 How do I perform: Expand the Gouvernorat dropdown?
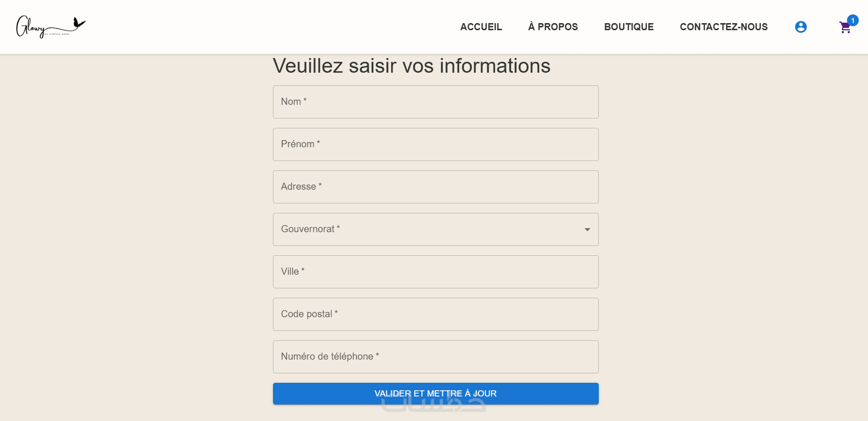[435, 229]
